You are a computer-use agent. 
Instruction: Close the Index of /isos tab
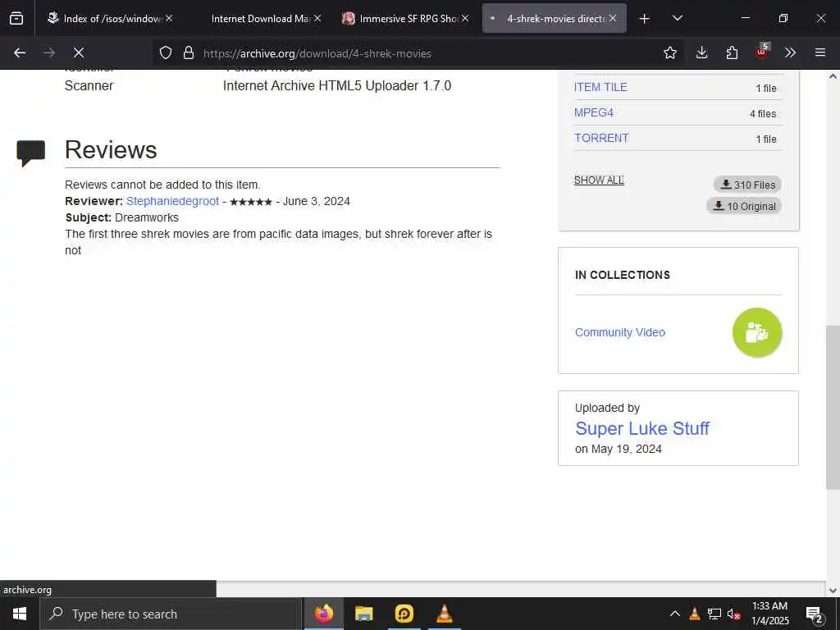click(x=169, y=18)
